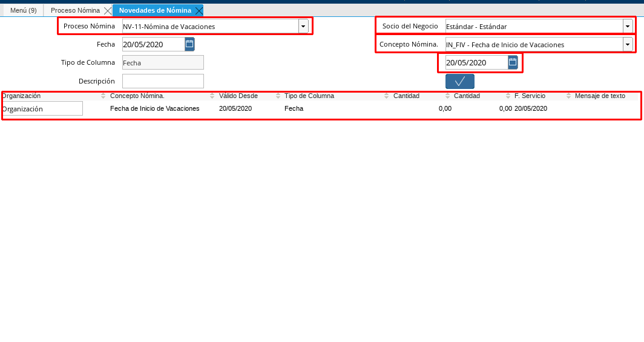The height and width of the screenshot is (342, 644).
Task: Click second Cantidad cell showing 0,00
Action: click(x=505, y=108)
